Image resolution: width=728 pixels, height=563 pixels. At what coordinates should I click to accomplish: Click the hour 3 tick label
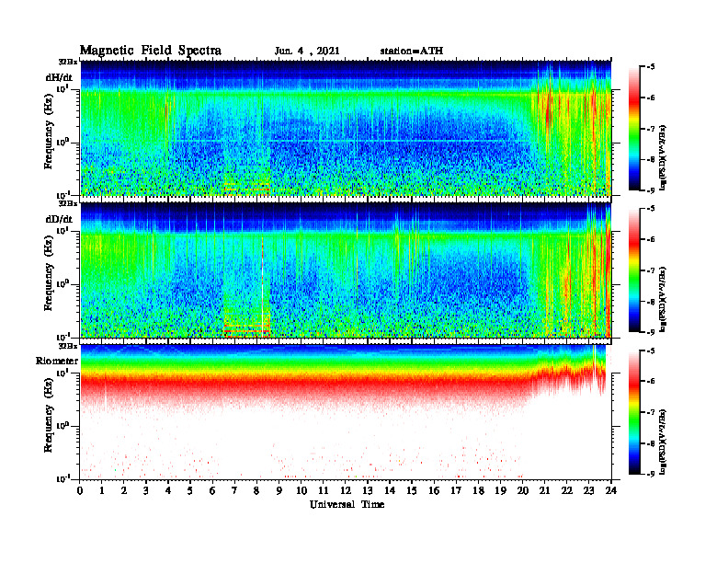[x=146, y=490]
